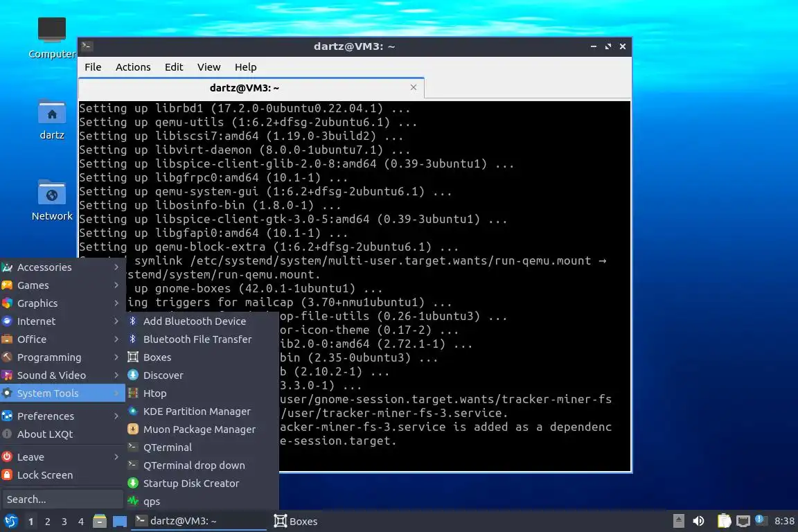Viewport: 798px width, 532px height.
Task: Expand the Programming submenu arrow
Action: coord(116,357)
